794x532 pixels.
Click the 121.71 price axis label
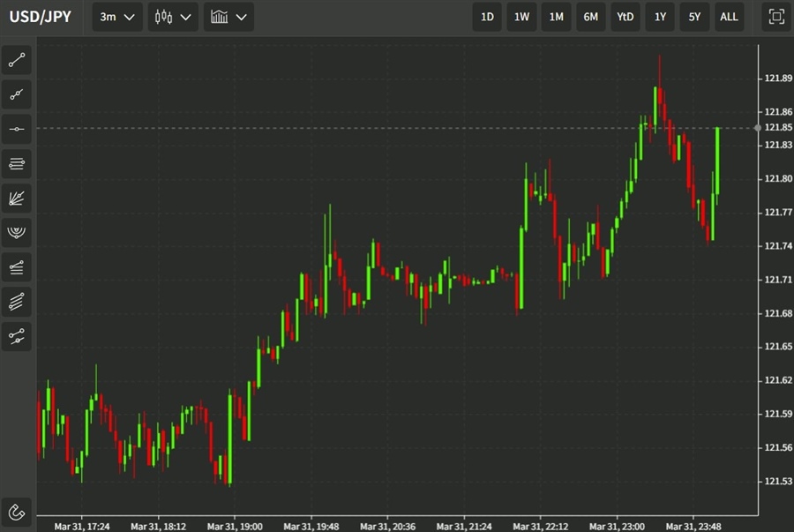[x=778, y=280]
